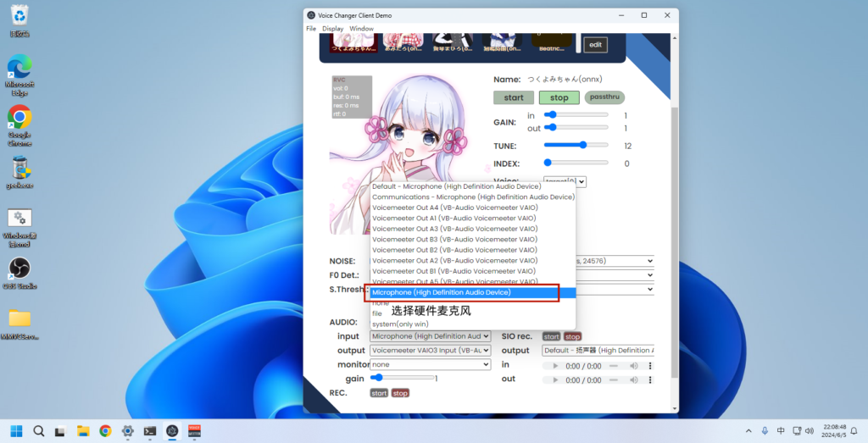The image size is (868, 443).
Task: Play the SIO 'in' audio player
Action: [555, 366]
